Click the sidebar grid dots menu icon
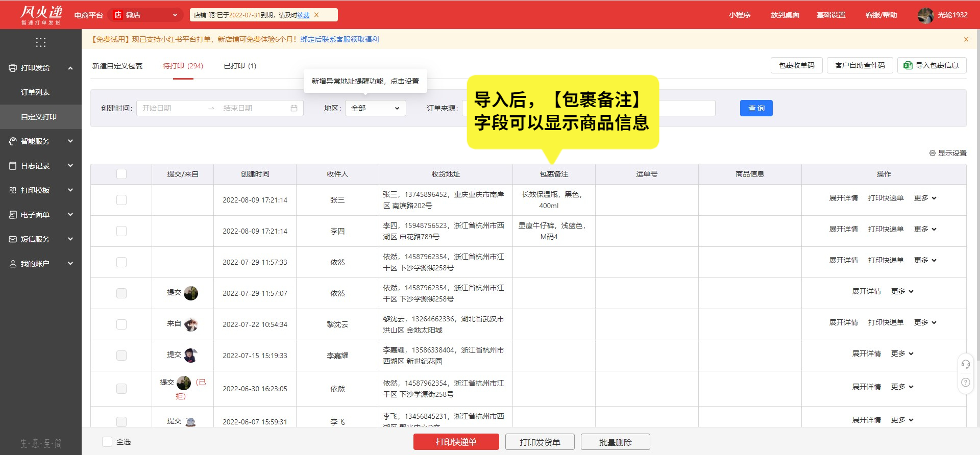980x455 pixels. pyautogui.click(x=41, y=42)
